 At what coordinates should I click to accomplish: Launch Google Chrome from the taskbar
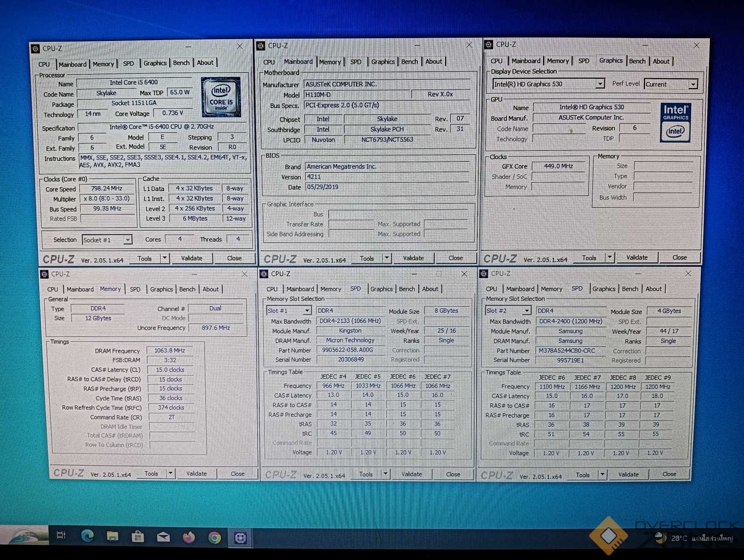point(215,538)
